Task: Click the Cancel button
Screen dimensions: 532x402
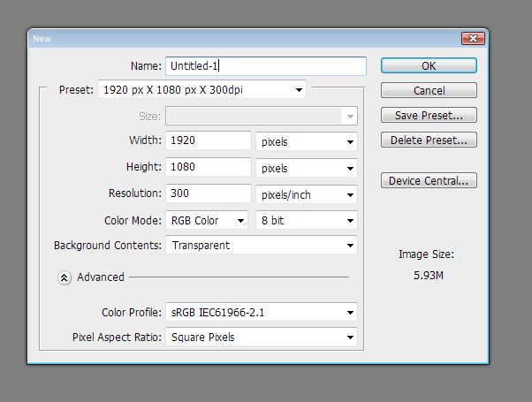Action: [x=429, y=90]
